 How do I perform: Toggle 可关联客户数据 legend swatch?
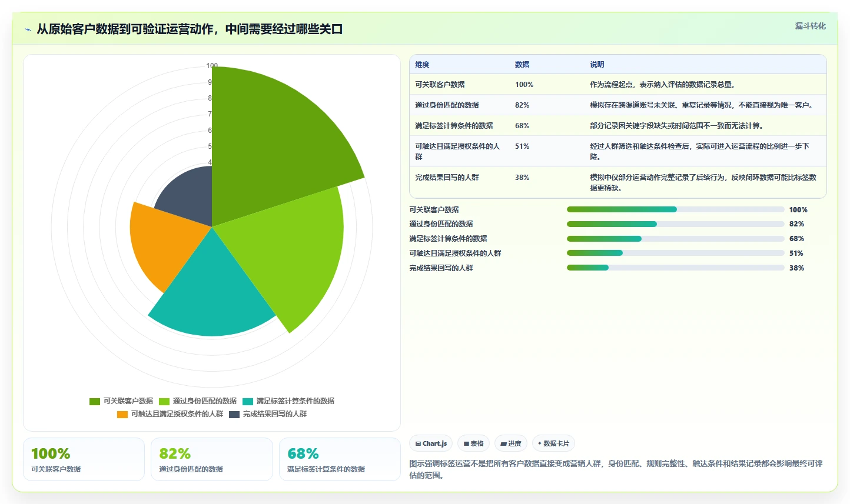[x=95, y=401]
